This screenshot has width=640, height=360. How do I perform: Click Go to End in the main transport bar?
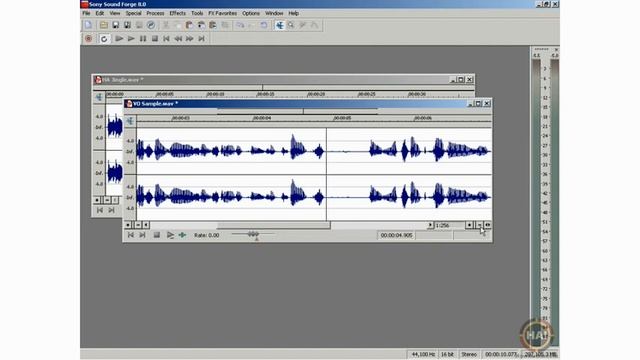(x=202, y=39)
